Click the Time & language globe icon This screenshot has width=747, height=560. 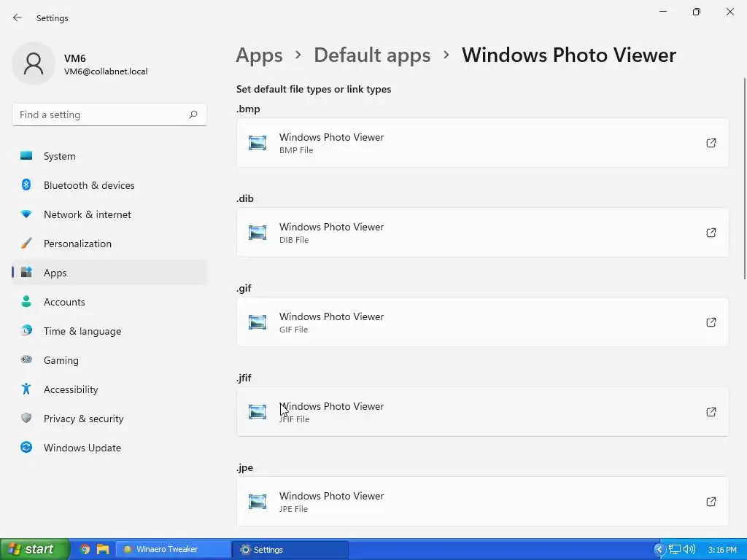26,330
